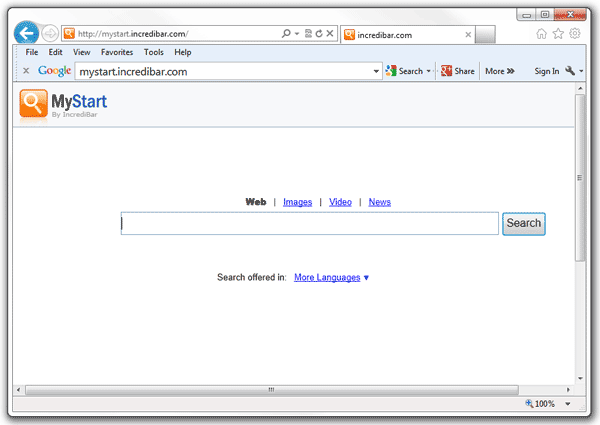The image size is (600, 425).
Task: Click the horizontal scrollbar left arrow
Action: pos(18,390)
